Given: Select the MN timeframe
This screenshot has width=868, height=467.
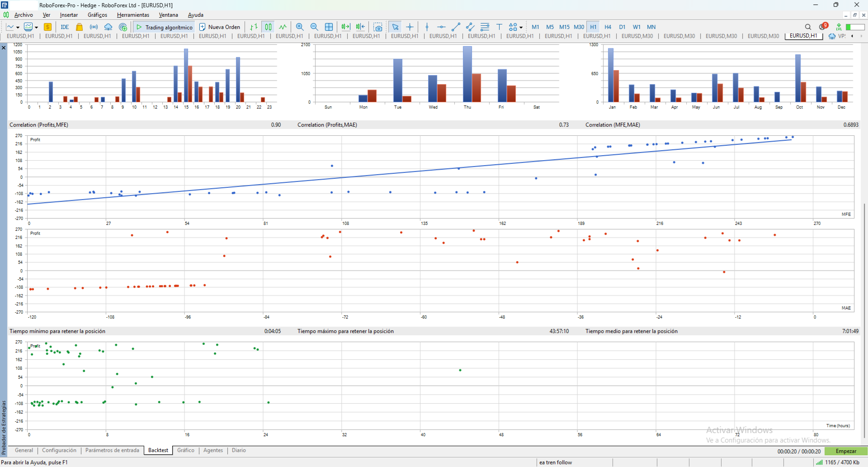Looking at the screenshot, I should tap(651, 27).
